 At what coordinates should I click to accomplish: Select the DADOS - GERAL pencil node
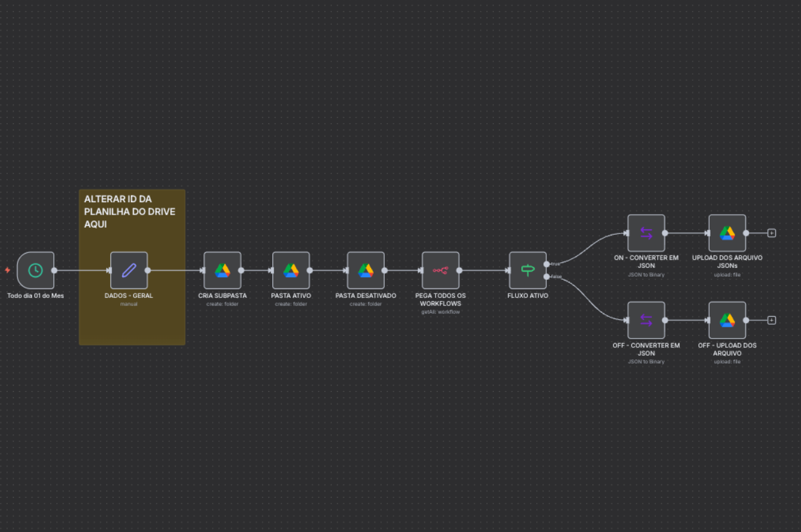(x=129, y=270)
